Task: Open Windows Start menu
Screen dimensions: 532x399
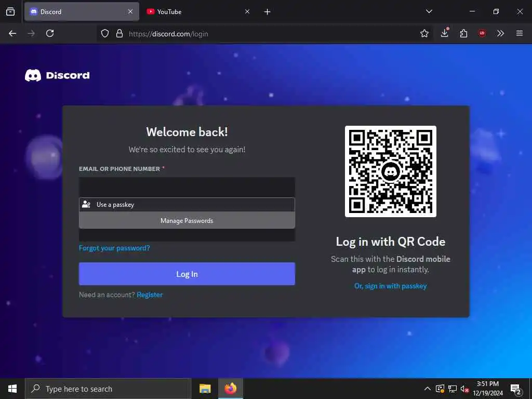Action: tap(12, 389)
